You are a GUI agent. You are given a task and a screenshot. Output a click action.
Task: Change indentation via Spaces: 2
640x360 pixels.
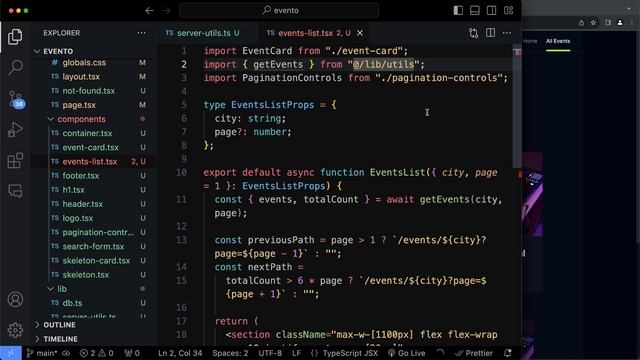pyautogui.click(x=230, y=353)
